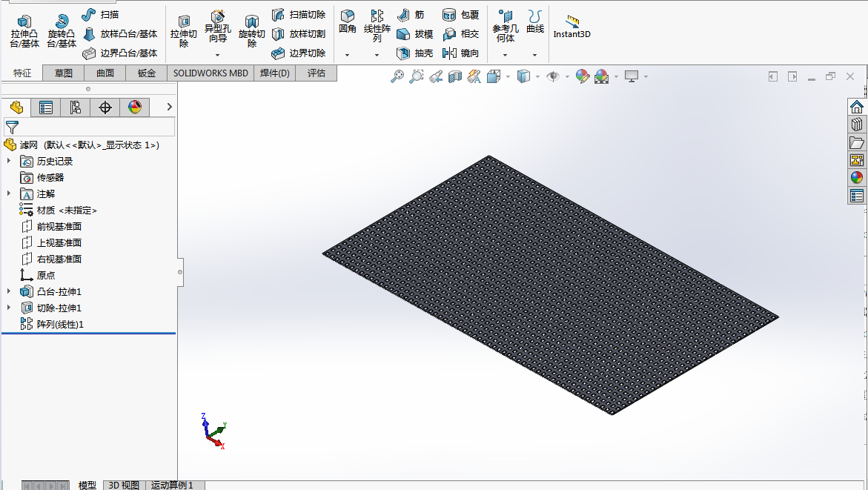868x490 pixels.
Task: Switch to the 焊件(D) tab
Action: point(275,73)
